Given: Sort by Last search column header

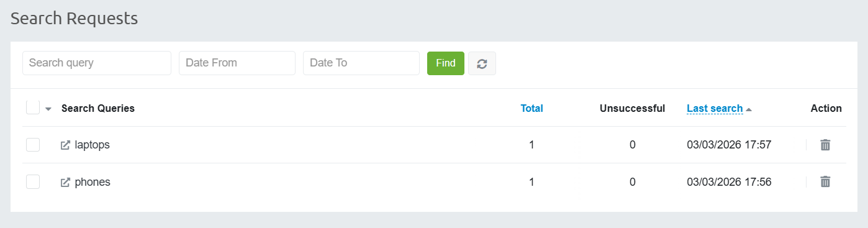Looking at the screenshot, I should [715, 108].
